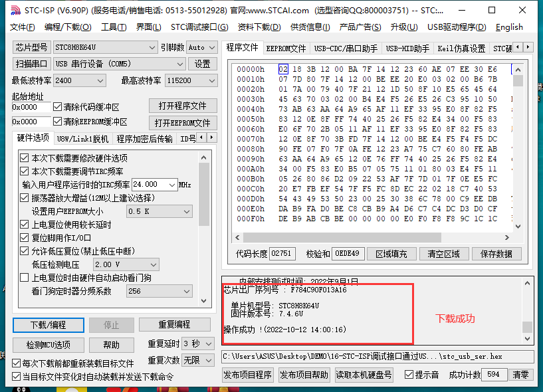Toggle 每次下载前都重新装载目标文件 checkbox

(16, 363)
